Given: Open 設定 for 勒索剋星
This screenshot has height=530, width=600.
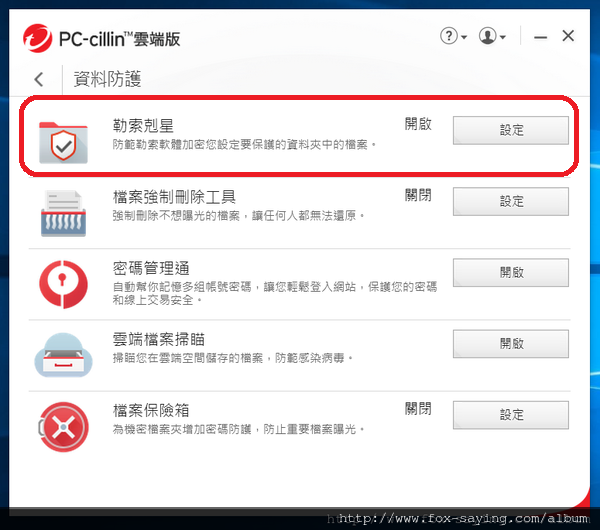Looking at the screenshot, I should 511,130.
